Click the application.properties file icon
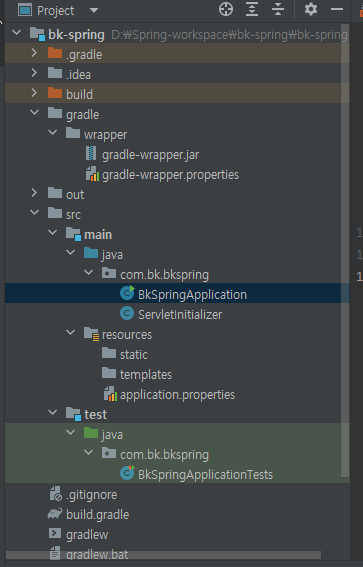The image size is (363, 567). point(110,394)
